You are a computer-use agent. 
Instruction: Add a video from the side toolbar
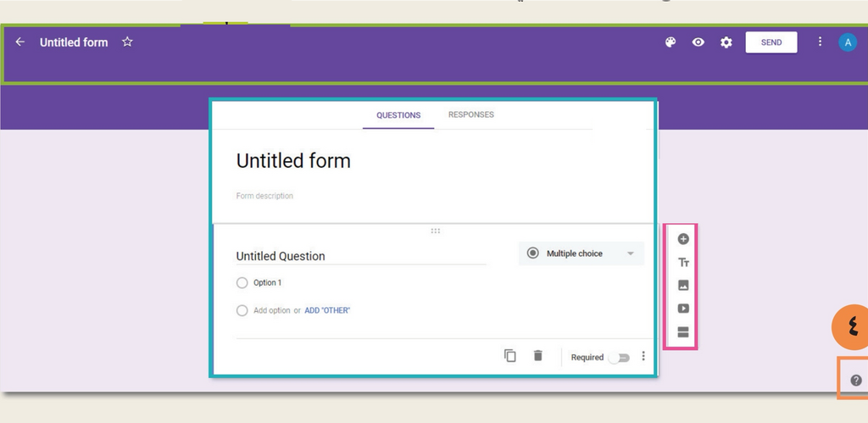[683, 309]
